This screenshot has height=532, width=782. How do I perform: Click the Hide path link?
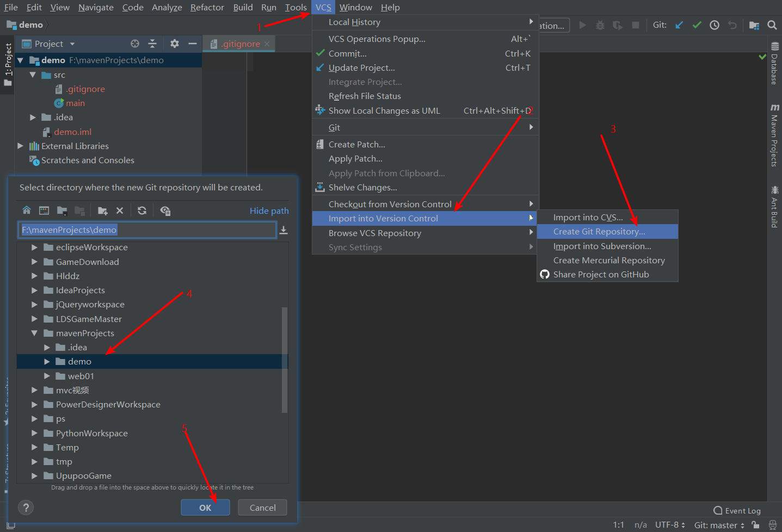click(269, 211)
